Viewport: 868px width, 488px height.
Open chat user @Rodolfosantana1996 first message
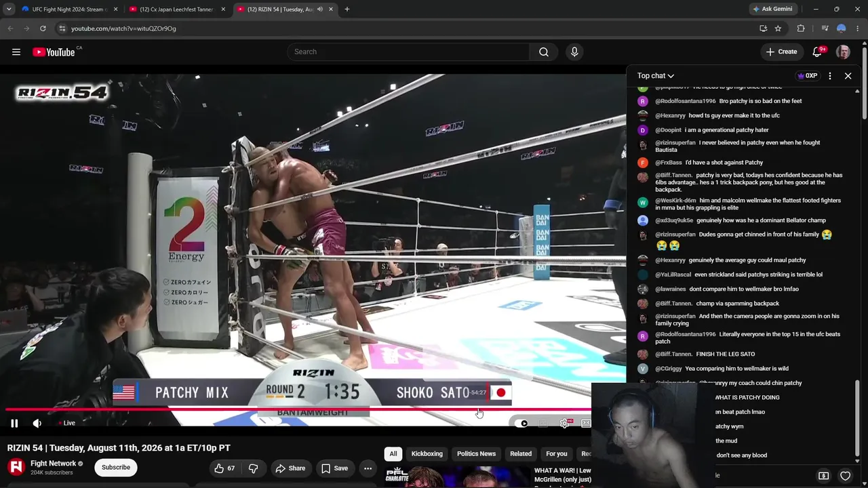click(728, 101)
